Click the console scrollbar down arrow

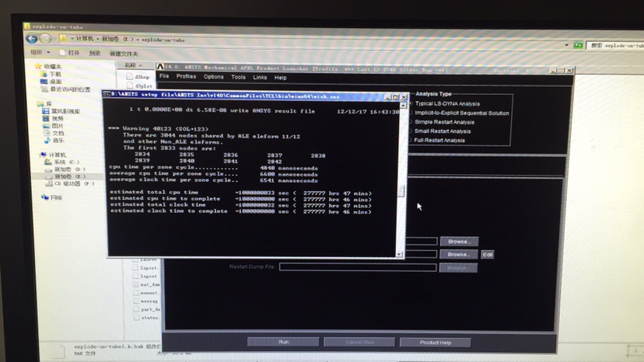[399, 254]
